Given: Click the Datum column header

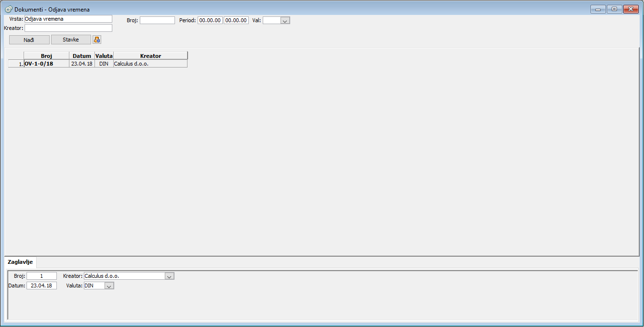Looking at the screenshot, I should 81,56.
